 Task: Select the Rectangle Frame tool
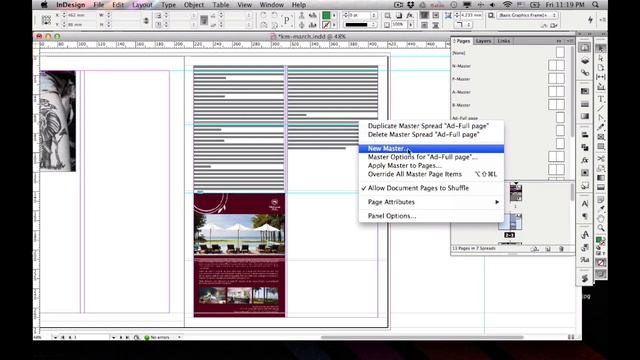pyautogui.click(x=600, y=138)
